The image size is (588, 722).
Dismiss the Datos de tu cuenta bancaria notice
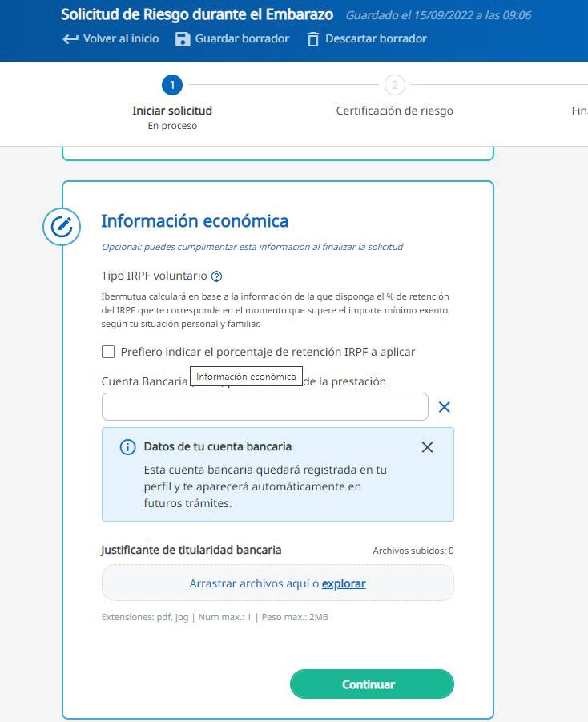[427, 447]
